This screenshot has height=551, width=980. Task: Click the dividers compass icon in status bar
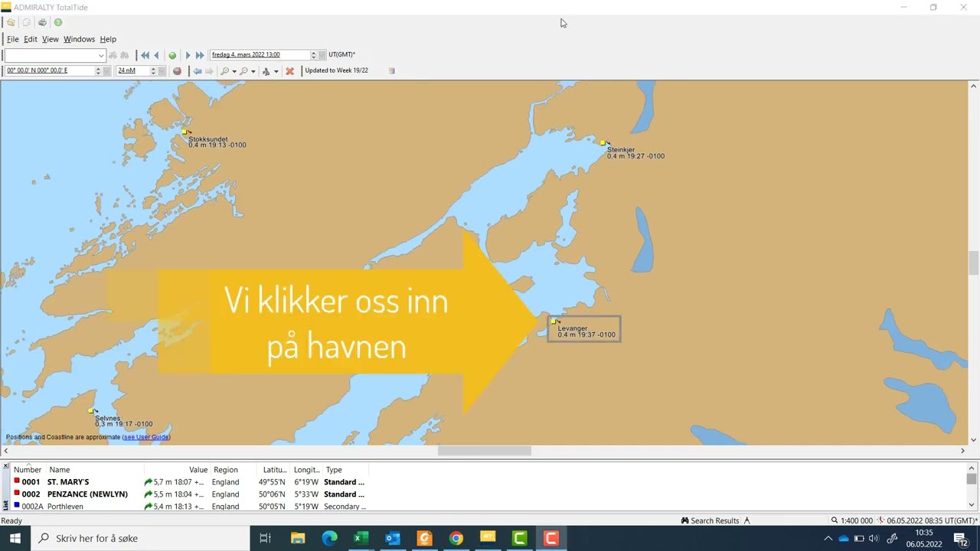point(747,520)
